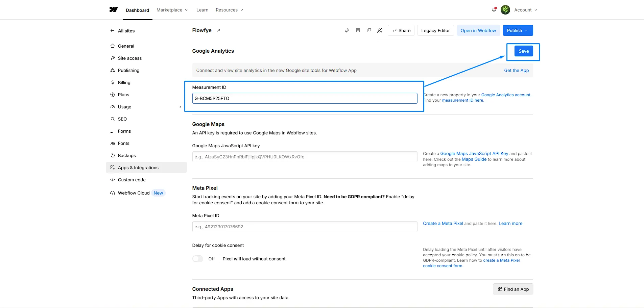Switch to the Dashboard tab
644x308 pixels.
click(137, 10)
